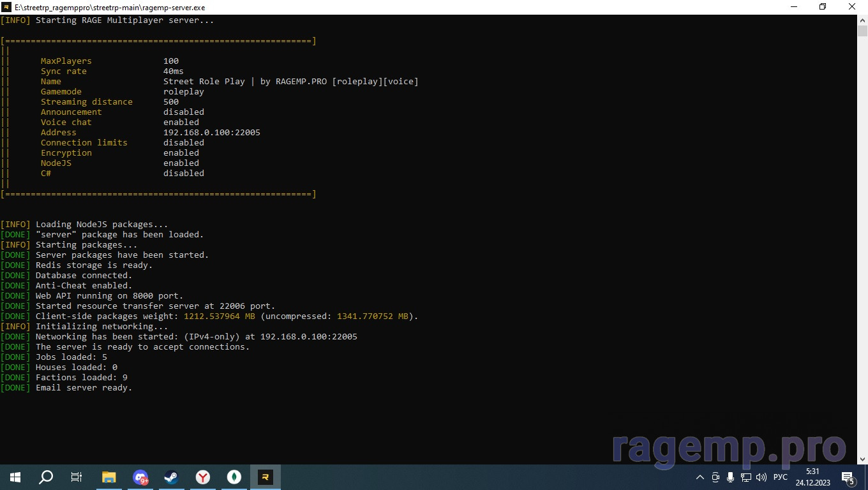Click the server name "Street Role Play" value
Image resolution: width=868 pixels, height=490 pixels.
tap(291, 82)
